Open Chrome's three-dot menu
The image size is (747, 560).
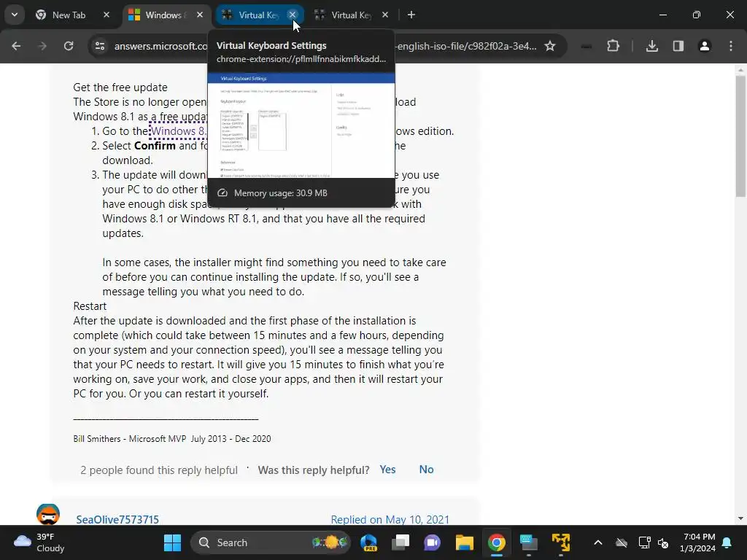click(x=731, y=46)
